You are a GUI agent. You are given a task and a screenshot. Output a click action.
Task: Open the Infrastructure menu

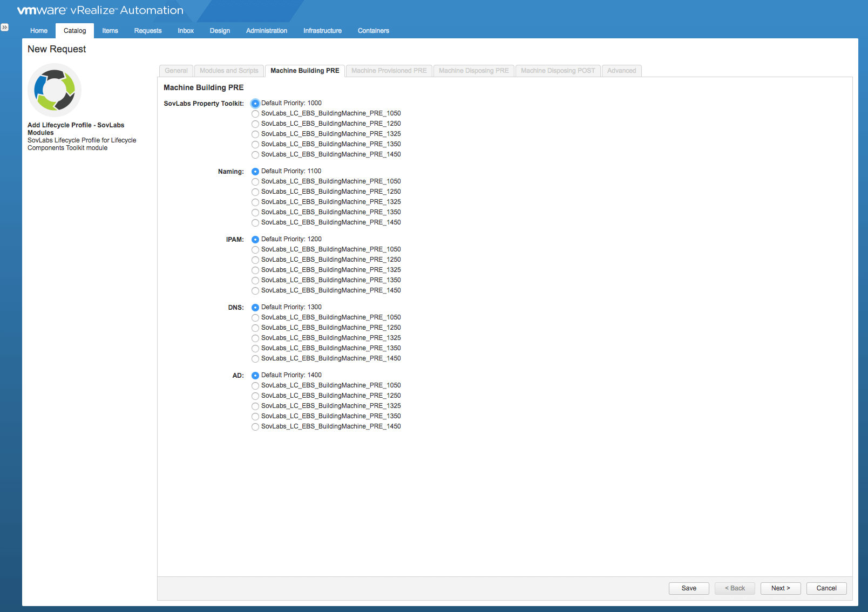(x=322, y=31)
